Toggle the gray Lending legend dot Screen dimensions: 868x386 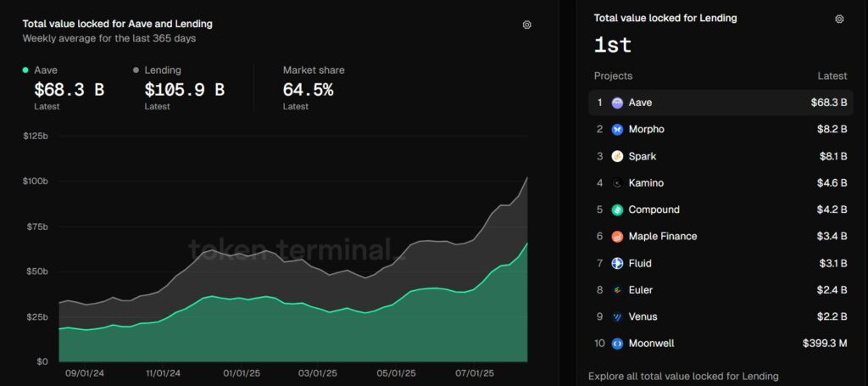(x=136, y=70)
